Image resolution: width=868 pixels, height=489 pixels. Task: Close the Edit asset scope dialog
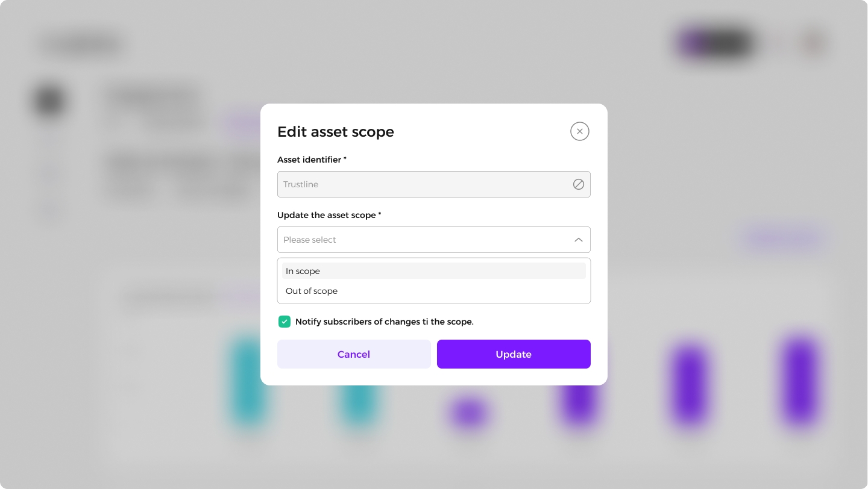(x=579, y=131)
